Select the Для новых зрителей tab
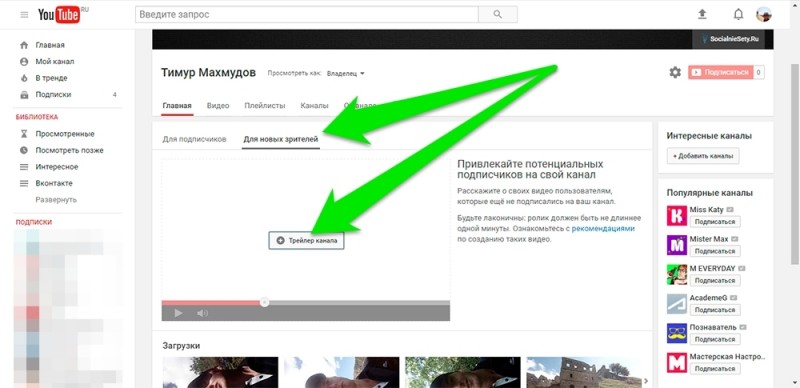 coord(281,139)
